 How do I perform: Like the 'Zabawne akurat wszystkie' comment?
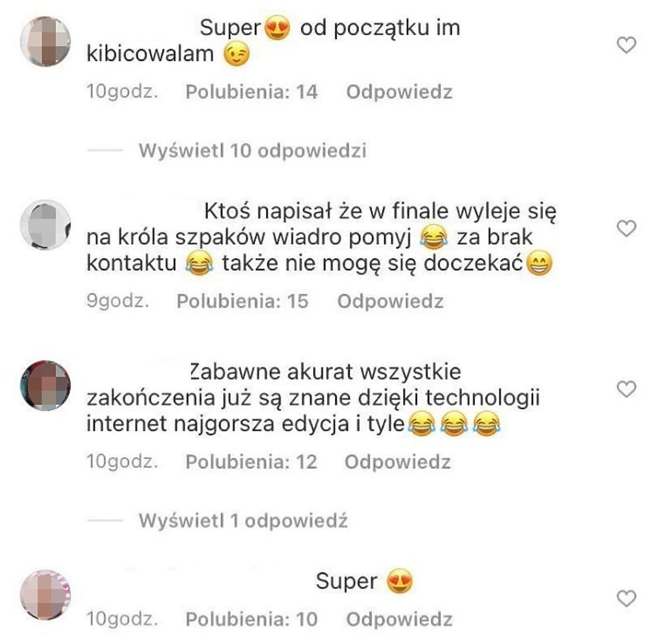pyautogui.click(x=626, y=389)
